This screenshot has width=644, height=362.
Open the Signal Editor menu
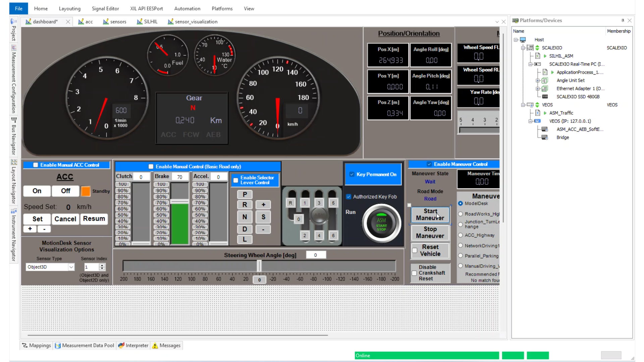pyautogui.click(x=105, y=8)
